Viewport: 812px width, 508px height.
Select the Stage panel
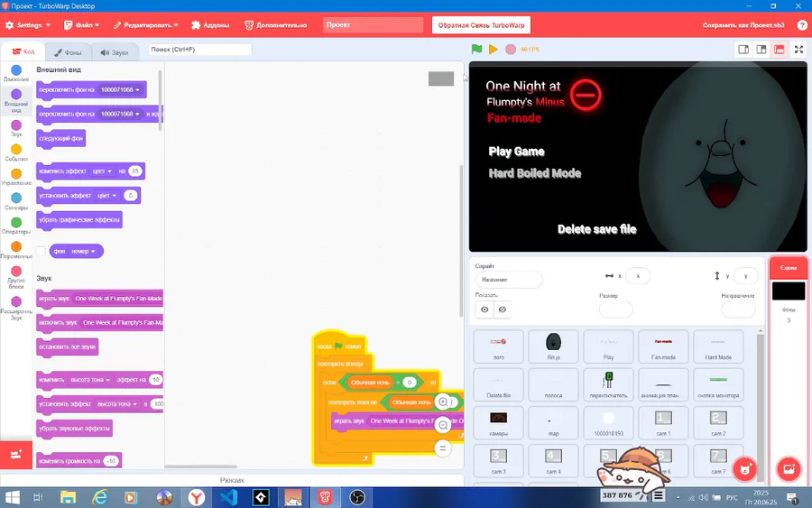pyautogui.click(x=789, y=290)
